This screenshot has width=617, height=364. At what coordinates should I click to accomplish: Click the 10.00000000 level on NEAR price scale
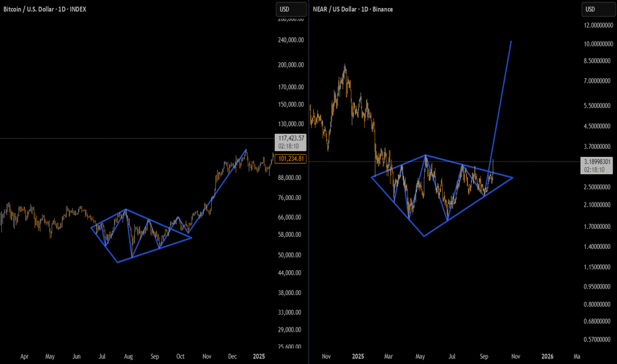[x=598, y=44]
